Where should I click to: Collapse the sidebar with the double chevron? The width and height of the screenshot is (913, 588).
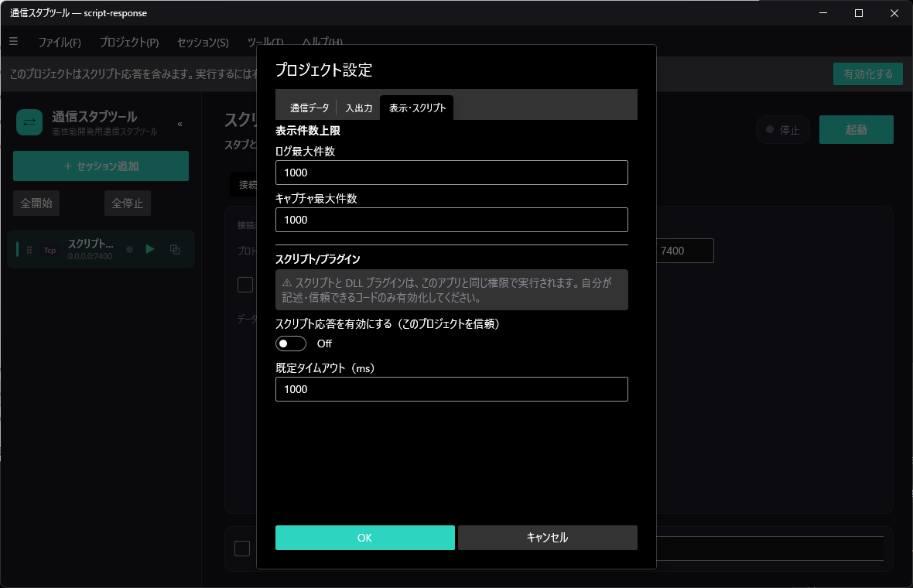point(180,124)
